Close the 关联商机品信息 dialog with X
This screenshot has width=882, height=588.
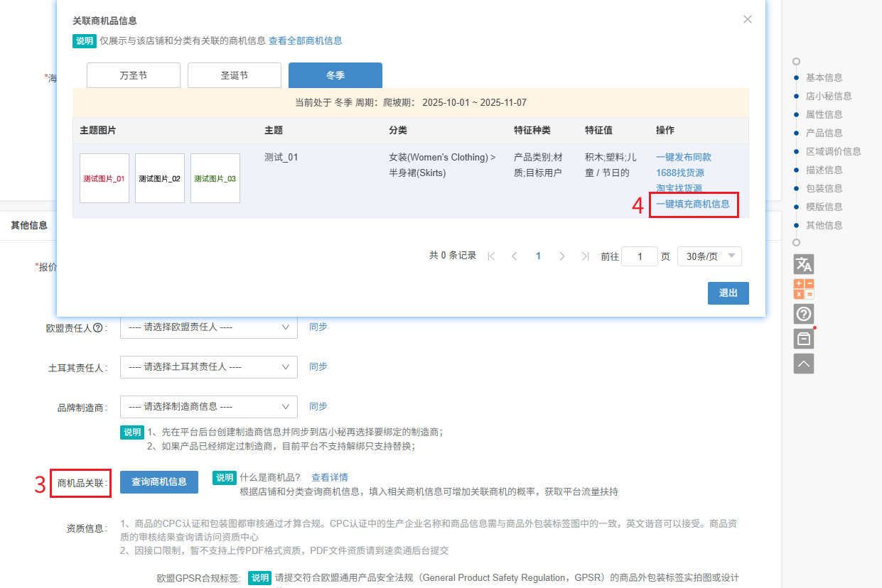(x=747, y=20)
